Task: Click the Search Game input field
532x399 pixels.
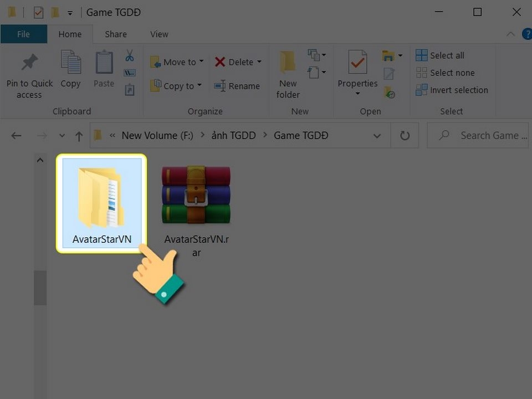Action: (477, 136)
